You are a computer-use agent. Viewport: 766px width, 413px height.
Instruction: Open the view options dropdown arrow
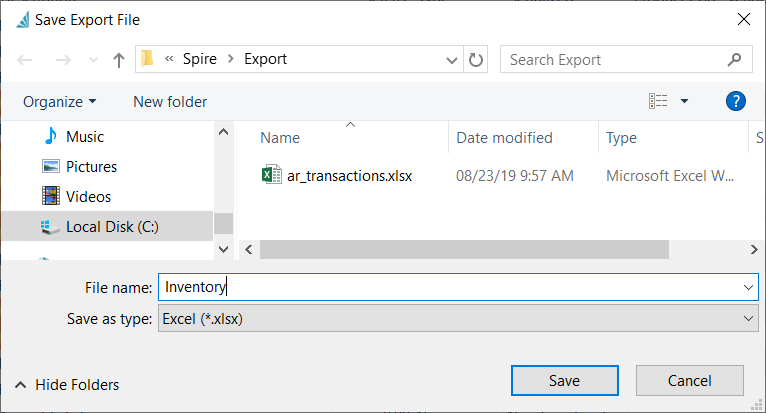click(x=684, y=101)
